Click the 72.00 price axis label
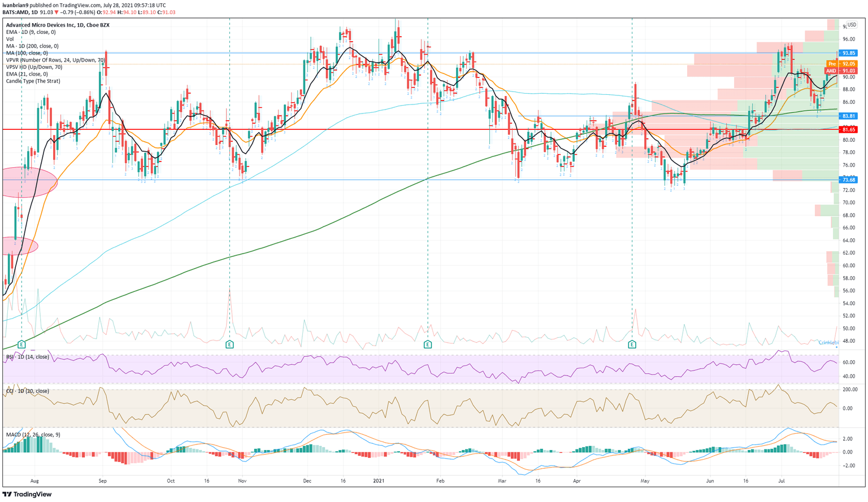The image size is (868, 502). 849,190
